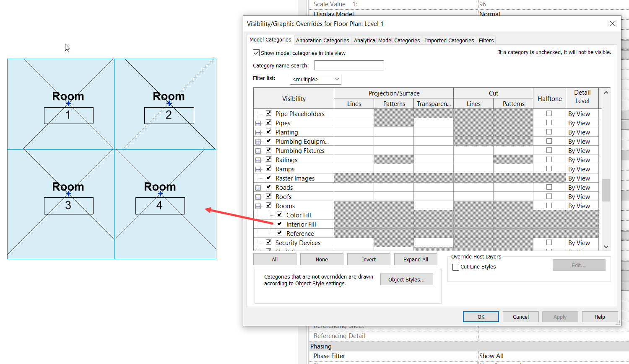629x364 pixels.
Task: Uncheck Interior Fill under Rooms
Action: click(x=279, y=223)
